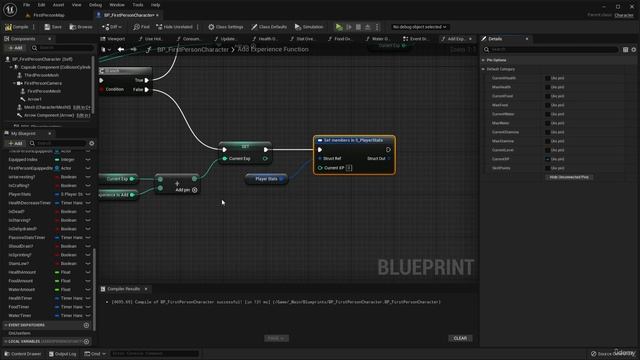Click Add button in Components panel
640x360 pixels.
pyautogui.click(x=16, y=48)
